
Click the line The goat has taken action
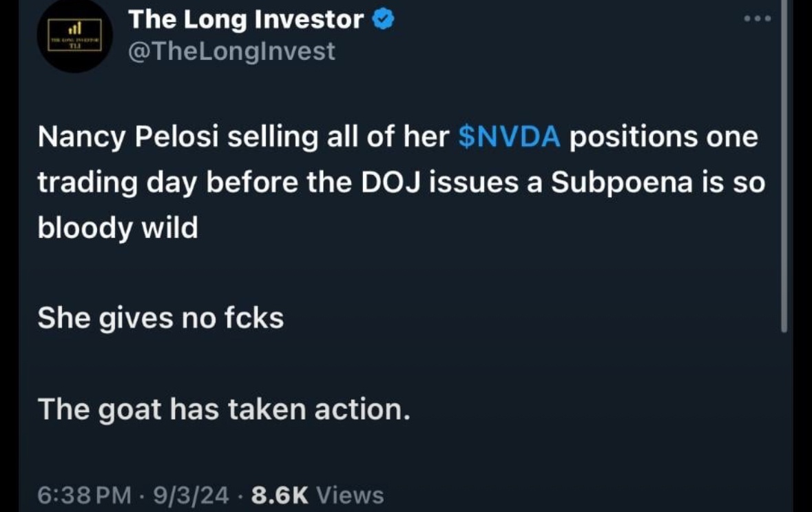[x=224, y=409]
